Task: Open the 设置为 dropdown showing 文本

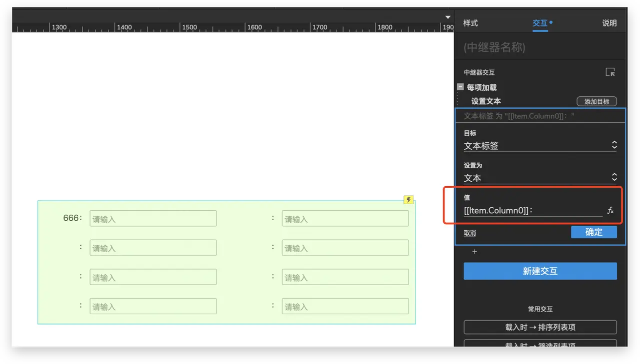Action: tap(540, 178)
